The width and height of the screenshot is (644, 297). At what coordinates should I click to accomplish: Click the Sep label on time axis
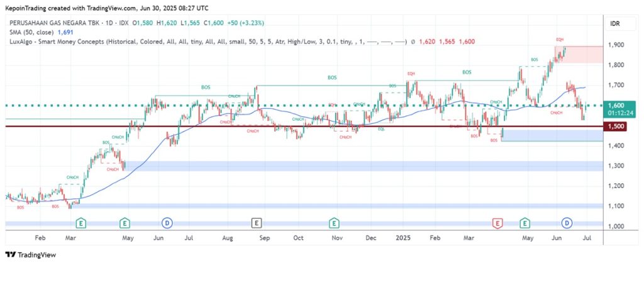pos(264,238)
